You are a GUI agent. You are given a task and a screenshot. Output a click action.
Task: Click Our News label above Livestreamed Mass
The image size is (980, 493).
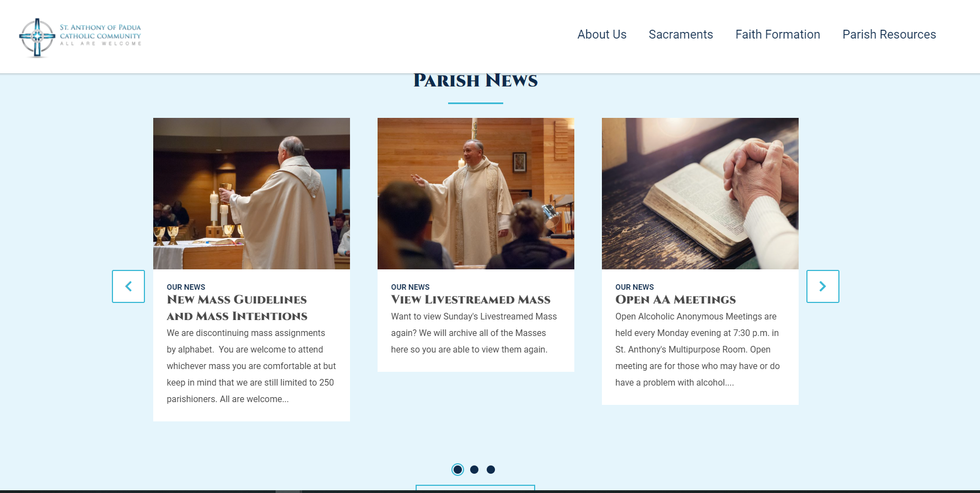click(410, 287)
